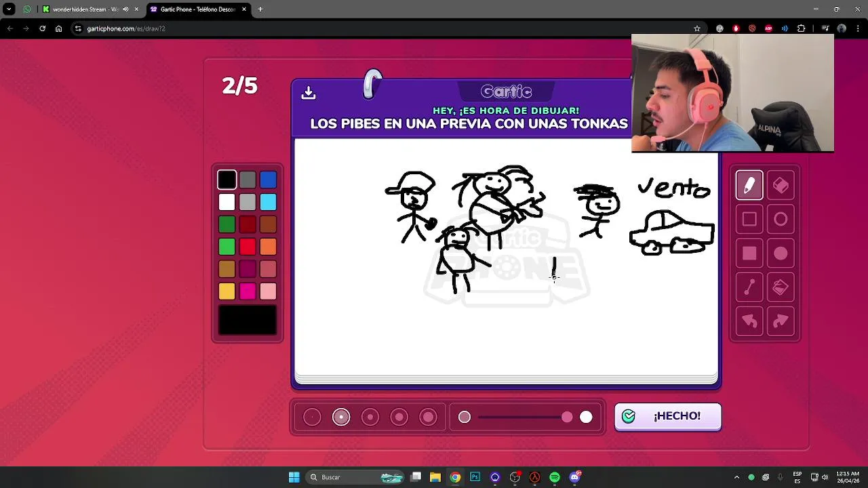868x488 pixels.
Task: Pick the white color swatch
Action: coord(227,202)
